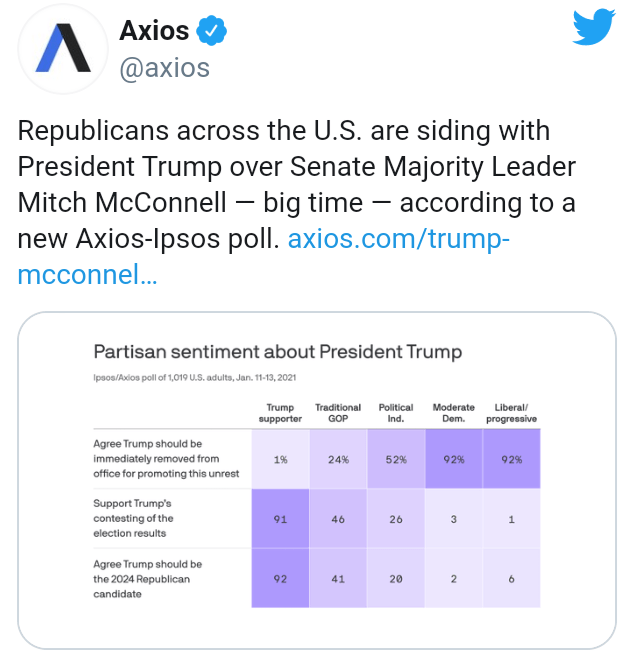The height and width of the screenshot is (652, 618).
Task: Click the 52% Political Ind. cell
Action: pos(396,459)
